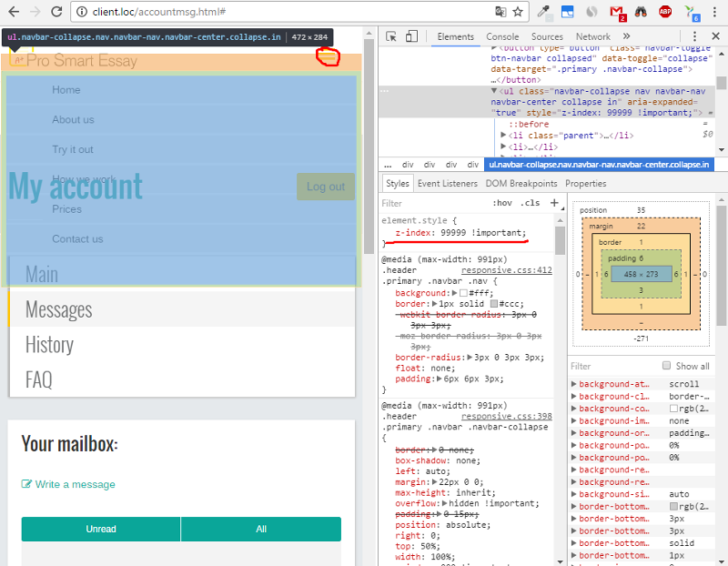Image resolution: width=728 pixels, height=566 pixels.
Task: Click the browser back arrow
Action: (x=14, y=12)
